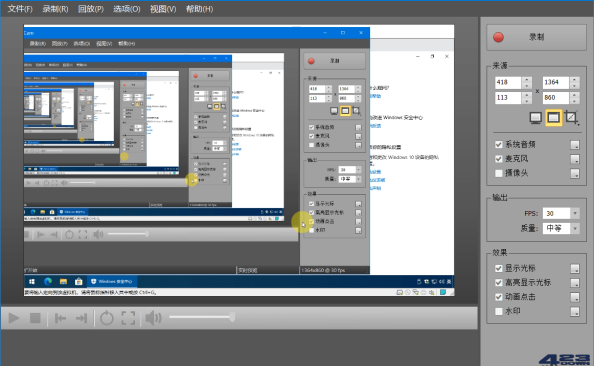This screenshot has width=594, height=366.
Task: Toggle fullscreen playback icon
Action: pyautogui.click(x=128, y=318)
